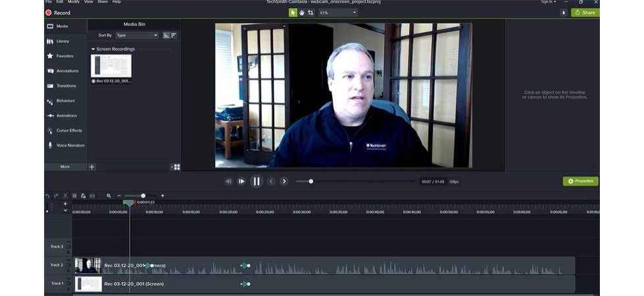Viewport: 644px width, 296px height.
Task: Open the Annotations panel
Action: coord(66,71)
